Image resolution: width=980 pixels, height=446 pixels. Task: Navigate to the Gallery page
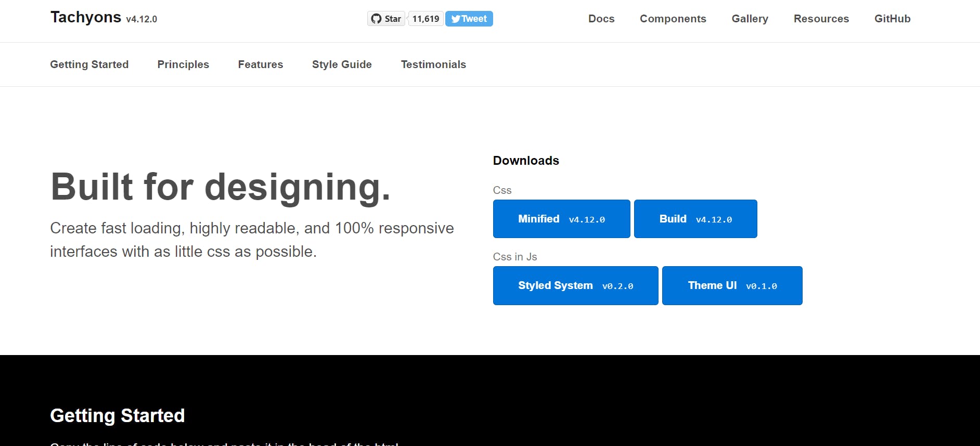point(750,19)
